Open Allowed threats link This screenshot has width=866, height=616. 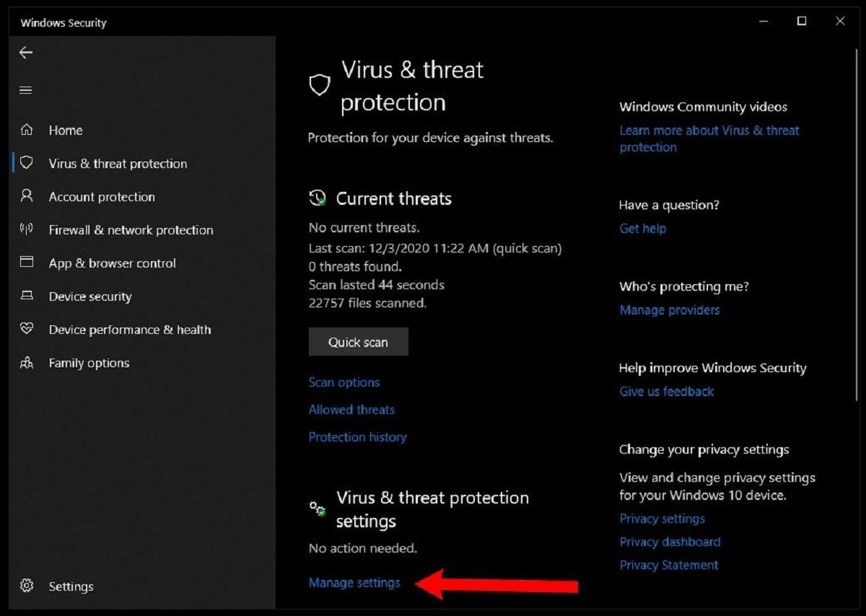pyautogui.click(x=351, y=410)
